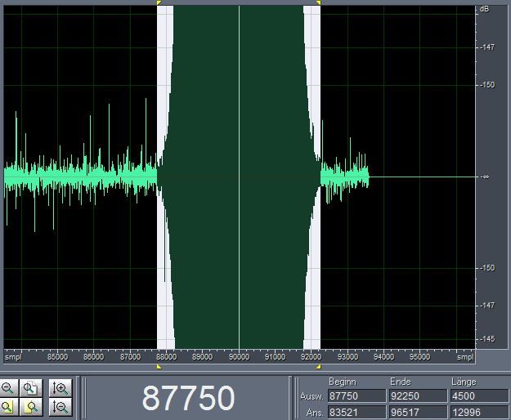Click the lower -147 amplitude scale label
This screenshot has height=420, width=511.
click(487, 306)
